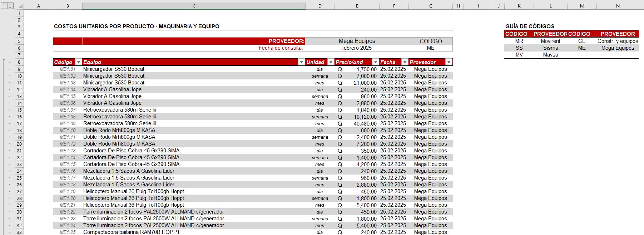This screenshot has height=235, width=644.
Task: Select column G header
Action: (x=431, y=6)
